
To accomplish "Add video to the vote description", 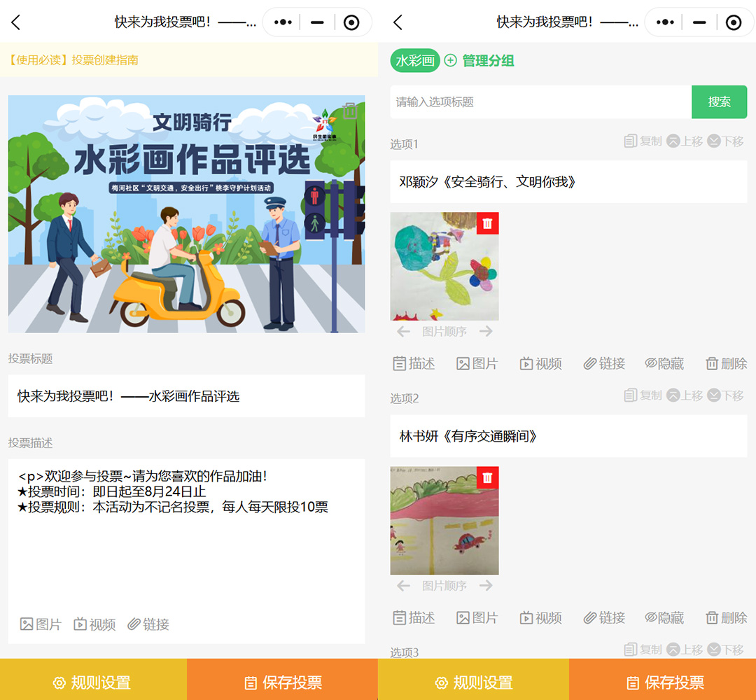I will pyautogui.click(x=94, y=624).
